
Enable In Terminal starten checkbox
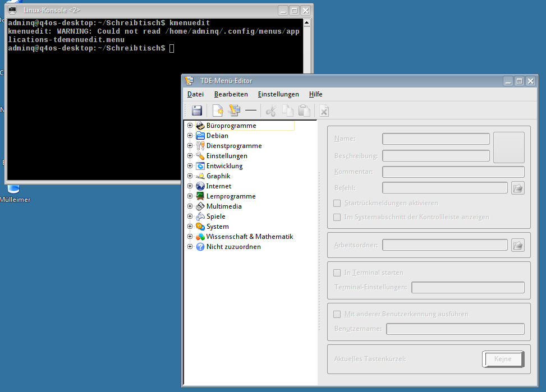tap(337, 273)
